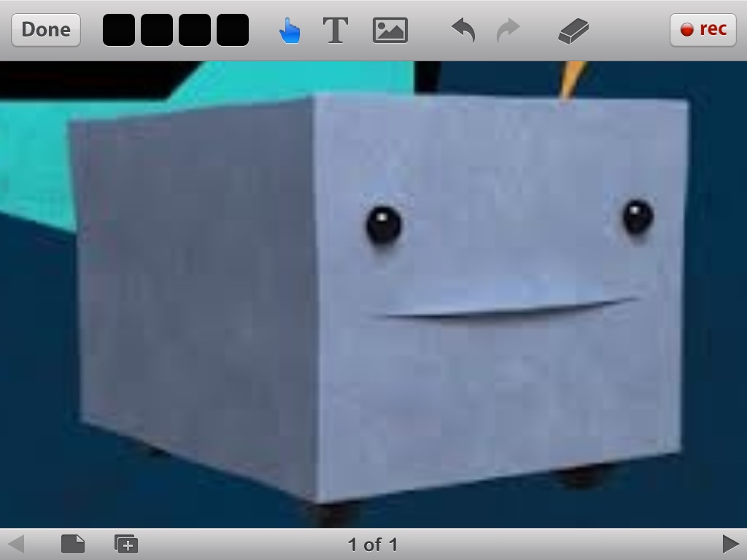Go to the previous slide arrow

16,544
